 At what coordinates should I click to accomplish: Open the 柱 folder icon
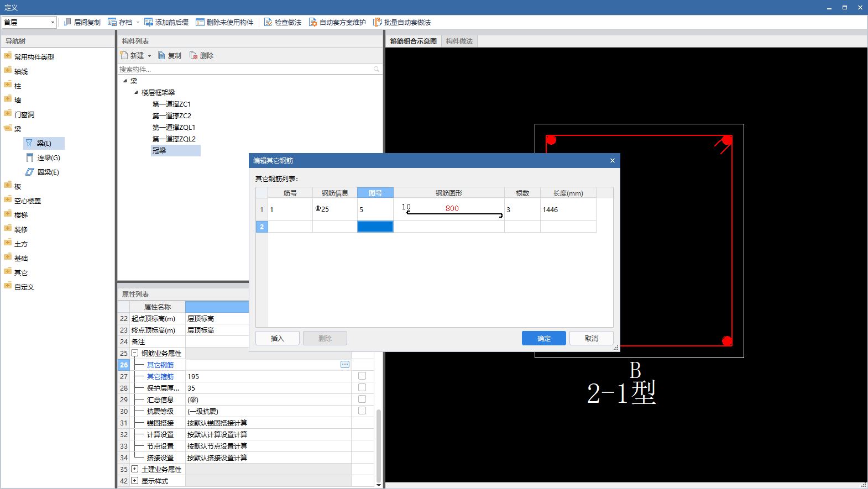[8, 85]
